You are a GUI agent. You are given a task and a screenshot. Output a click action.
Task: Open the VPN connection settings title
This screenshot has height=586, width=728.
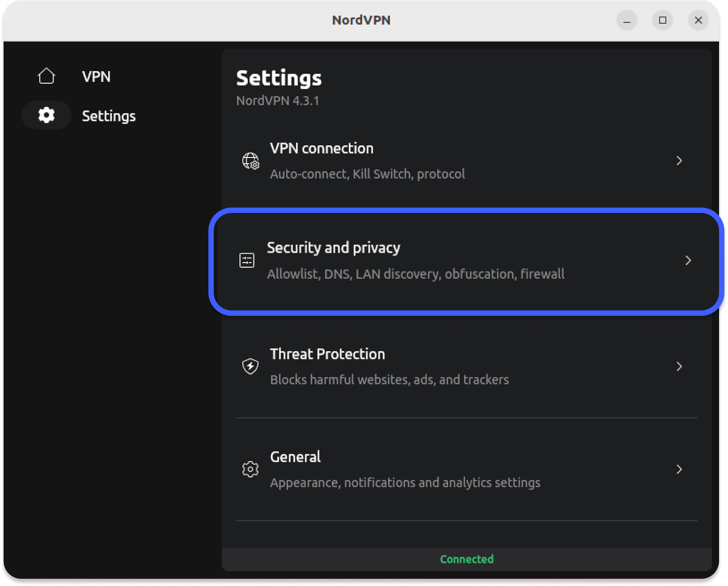pyautogui.click(x=322, y=149)
